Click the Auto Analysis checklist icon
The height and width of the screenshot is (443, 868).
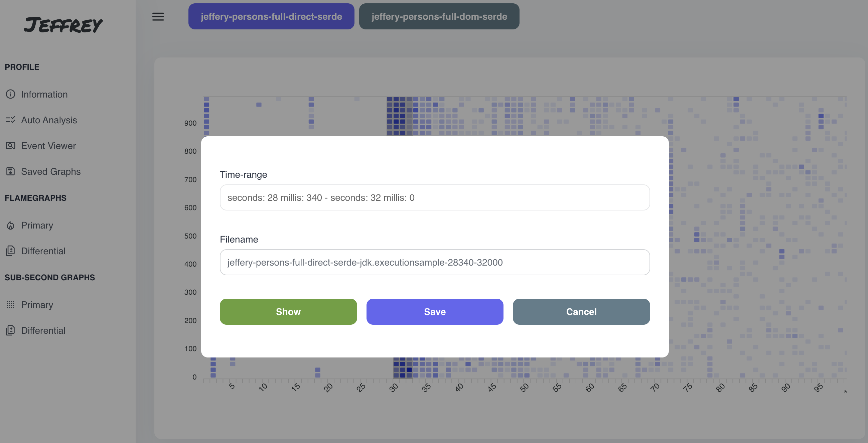point(10,120)
